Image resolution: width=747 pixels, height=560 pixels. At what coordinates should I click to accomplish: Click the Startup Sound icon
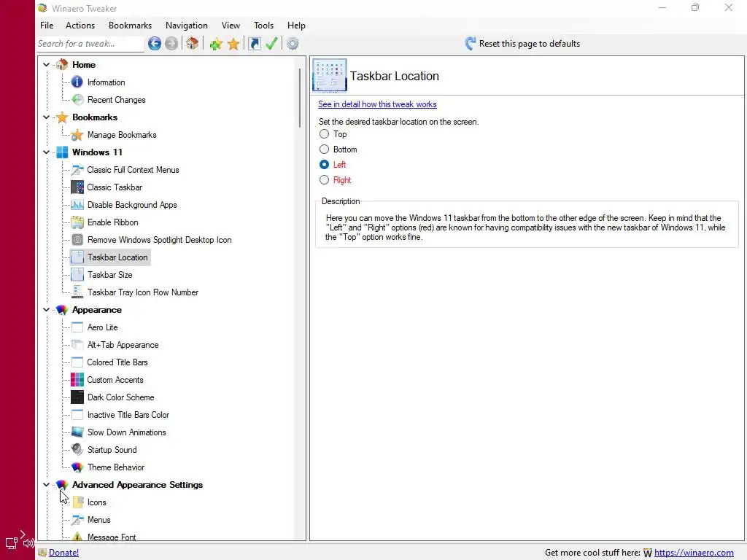point(77,449)
